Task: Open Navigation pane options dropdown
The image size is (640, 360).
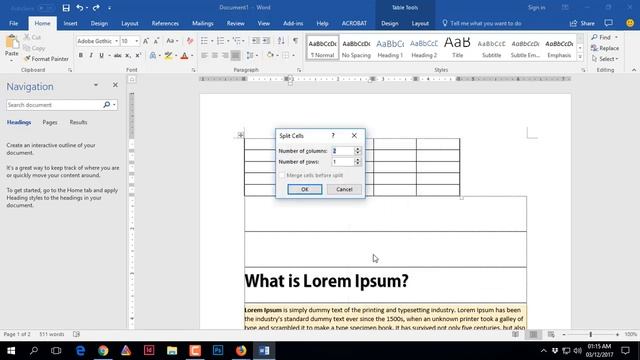Action: pos(96,85)
